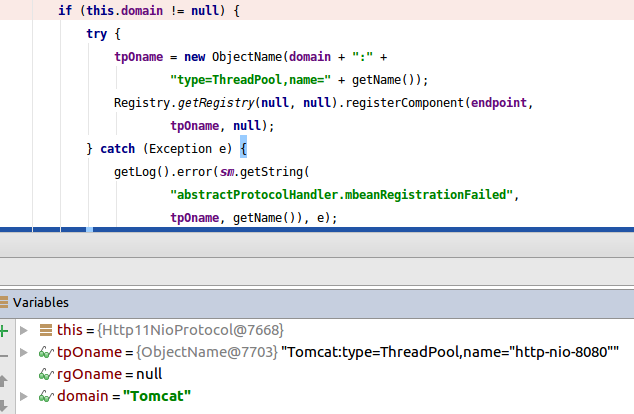Click the "type=ThreadPool,name=" string literal

(x=250, y=80)
